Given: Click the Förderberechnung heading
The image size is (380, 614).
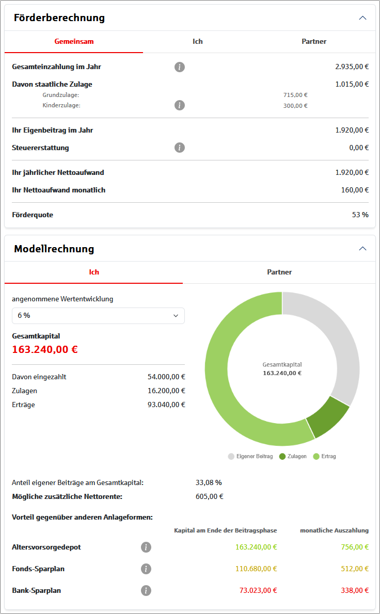Looking at the screenshot, I should [59, 18].
